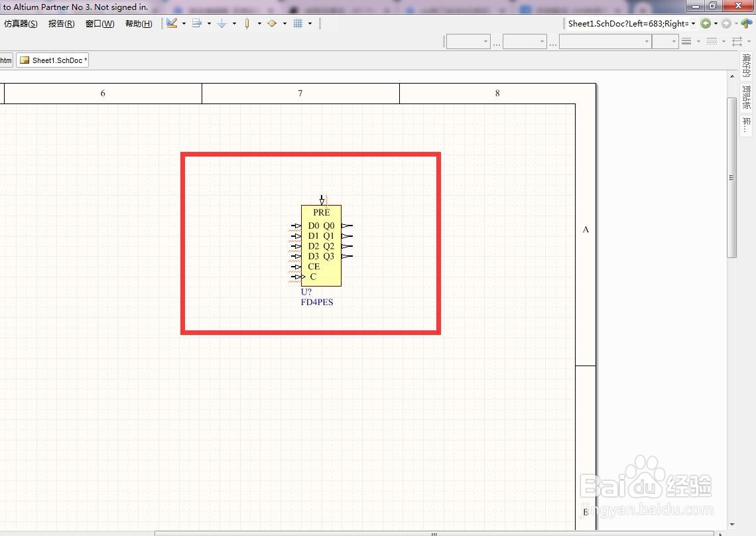Click the vertical scrollbar thumb

[x=732, y=178]
